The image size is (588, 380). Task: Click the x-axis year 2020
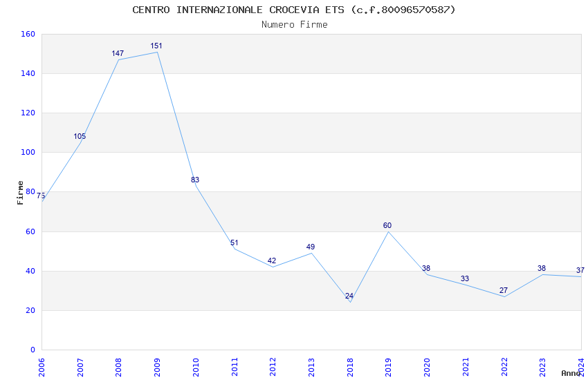coord(427,367)
